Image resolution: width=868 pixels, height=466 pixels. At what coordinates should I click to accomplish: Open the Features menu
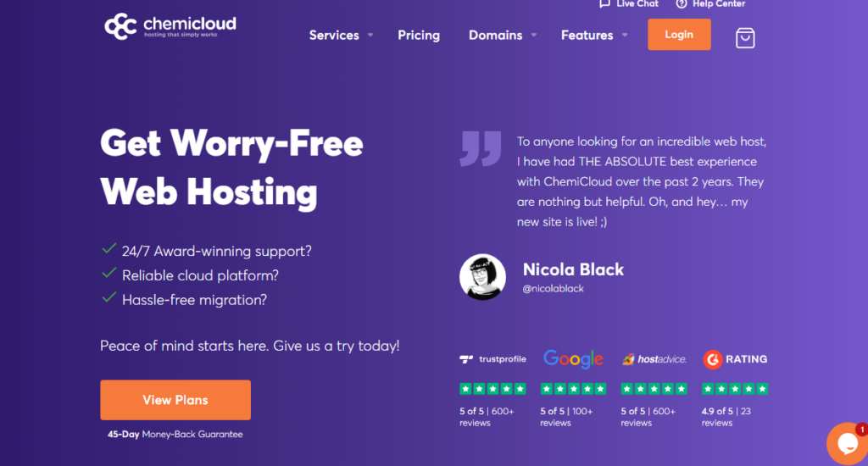(587, 36)
